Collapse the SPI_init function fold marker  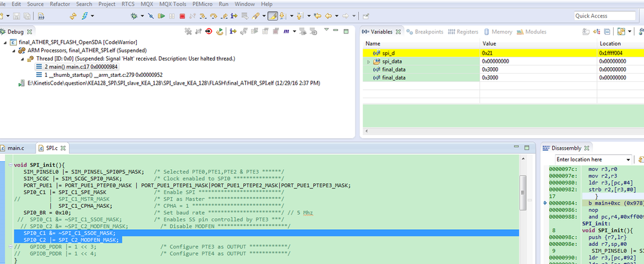pos(10,165)
